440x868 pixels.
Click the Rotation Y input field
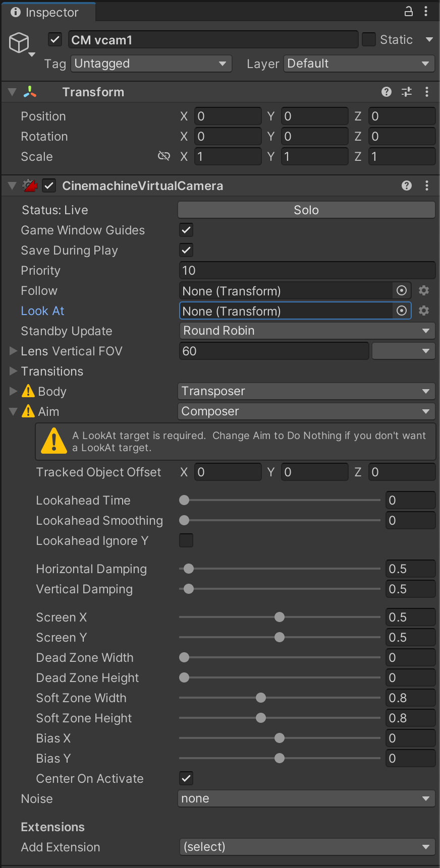[315, 136]
